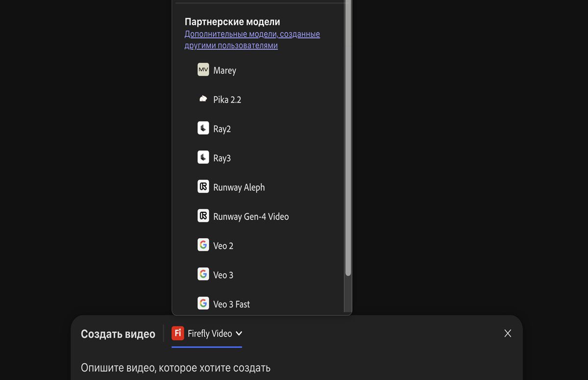Viewport: 588px width, 380px height.
Task: Click the Google icon beside Veo 3
Action: [x=203, y=274]
